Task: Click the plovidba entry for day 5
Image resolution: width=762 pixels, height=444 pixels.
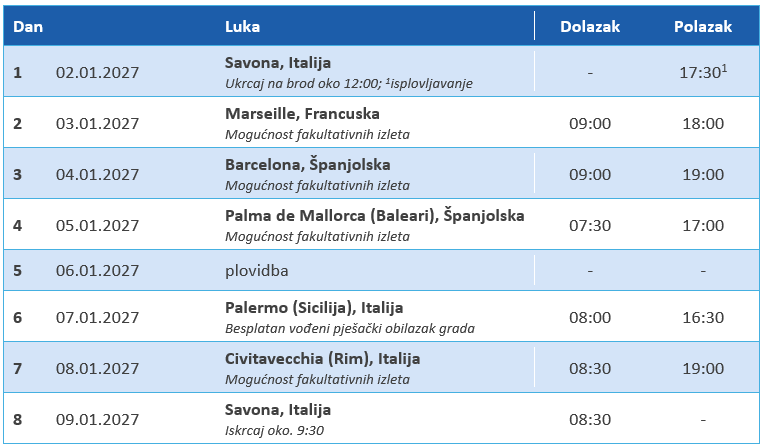Action: [257, 271]
